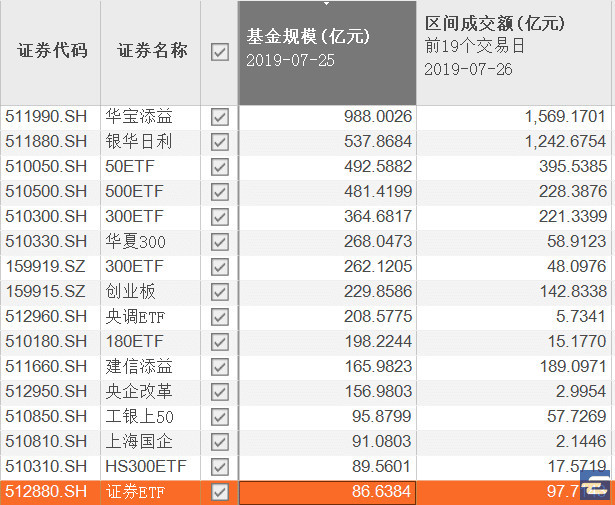The height and width of the screenshot is (505, 615).
Task: Click the name 银华日利
Action: point(139,142)
